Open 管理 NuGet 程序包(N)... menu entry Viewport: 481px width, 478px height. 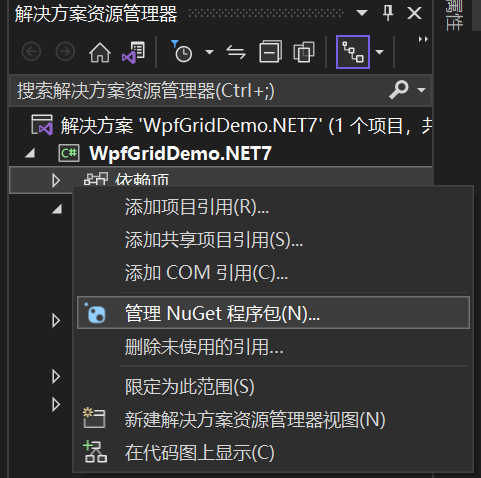pyautogui.click(x=273, y=313)
